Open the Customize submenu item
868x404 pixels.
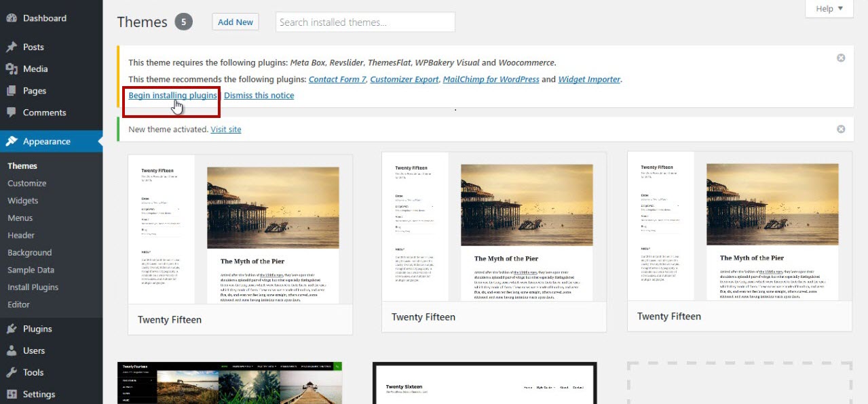(27, 183)
